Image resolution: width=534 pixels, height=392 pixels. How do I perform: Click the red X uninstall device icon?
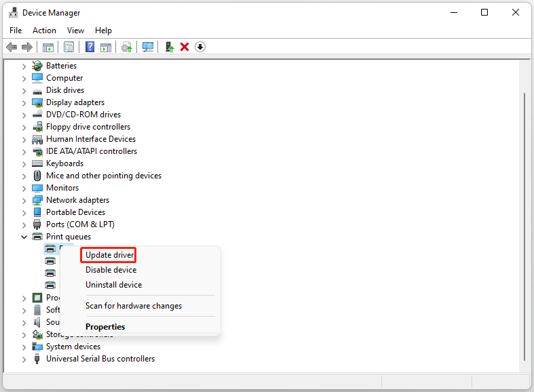coord(185,47)
